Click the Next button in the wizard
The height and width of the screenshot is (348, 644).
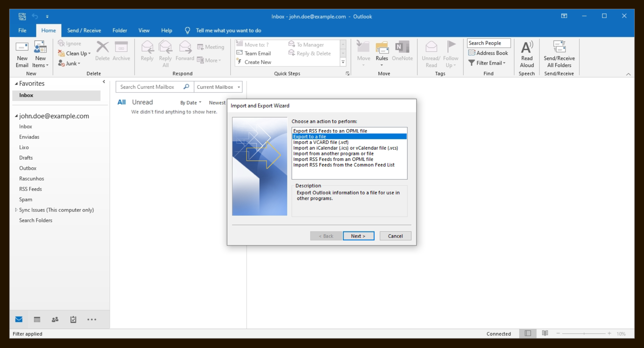[358, 236]
